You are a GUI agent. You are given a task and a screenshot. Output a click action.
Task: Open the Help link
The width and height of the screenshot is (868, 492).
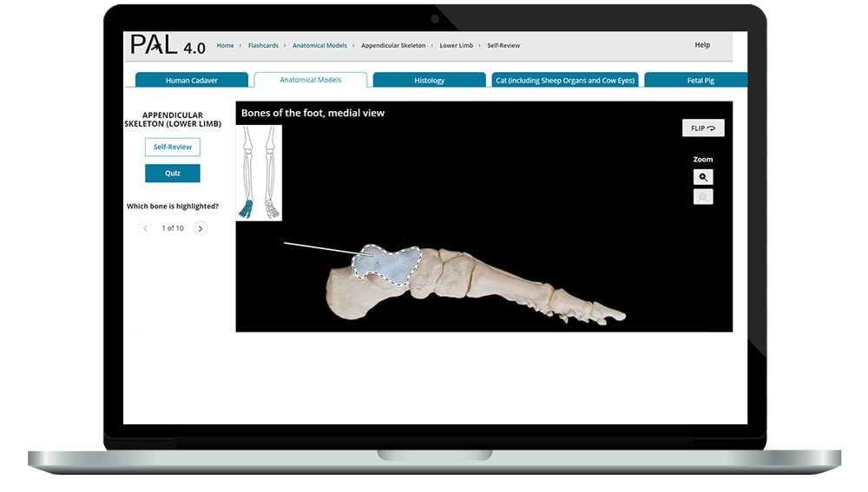702,45
